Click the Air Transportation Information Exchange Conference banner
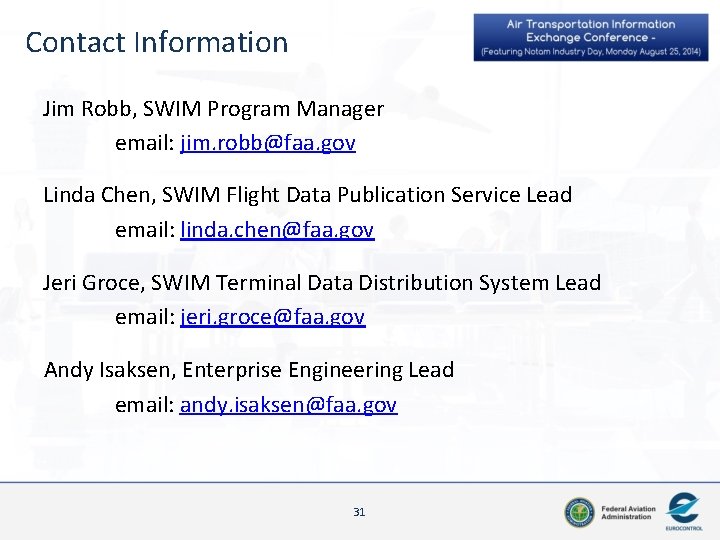The height and width of the screenshot is (540, 720). (x=591, y=37)
